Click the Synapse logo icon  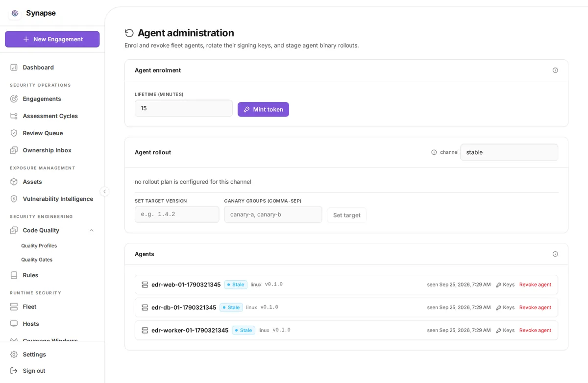15,13
